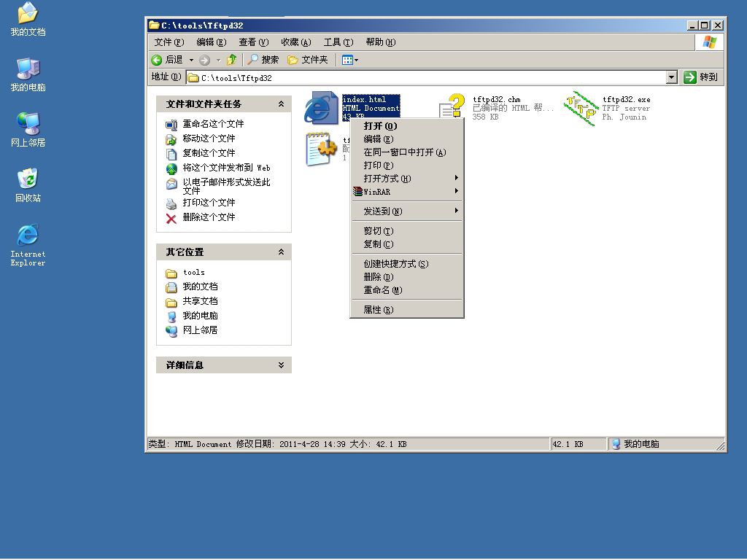Open the 查看(V) menu
747x560 pixels.
click(x=253, y=42)
